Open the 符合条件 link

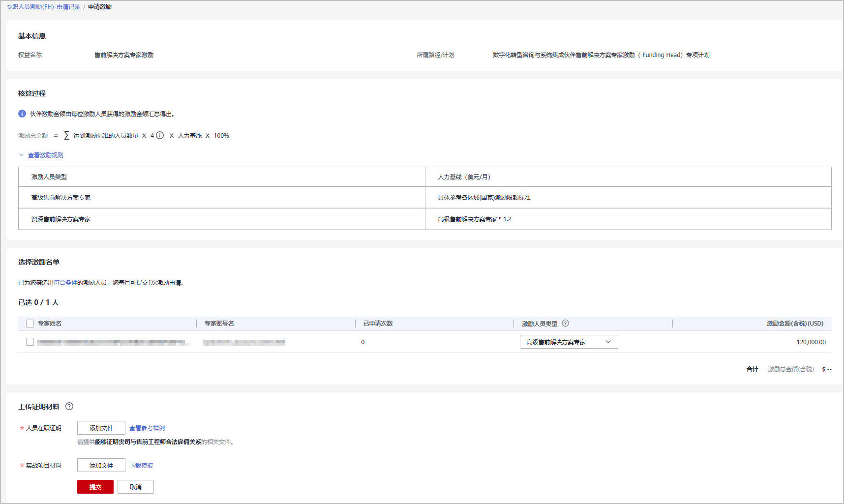(x=65, y=283)
